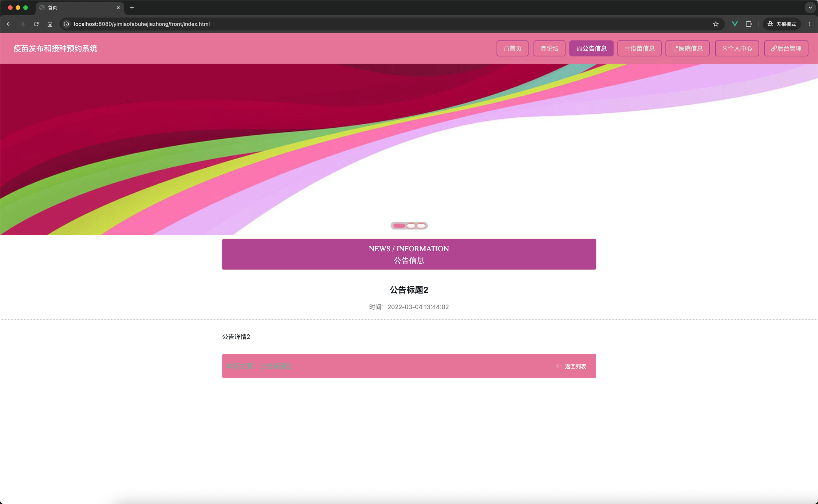This screenshot has height=504, width=818.
Task: Open the browser home page icon
Action: (x=50, y=24)
